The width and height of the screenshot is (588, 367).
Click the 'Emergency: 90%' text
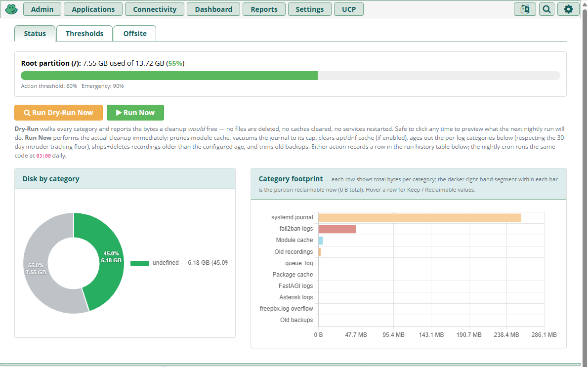102,86
